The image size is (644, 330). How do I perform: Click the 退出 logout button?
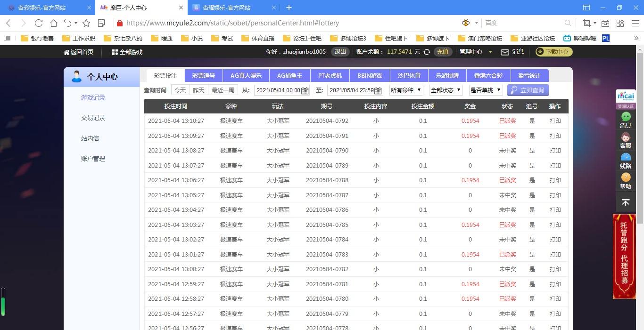point(340,52)
